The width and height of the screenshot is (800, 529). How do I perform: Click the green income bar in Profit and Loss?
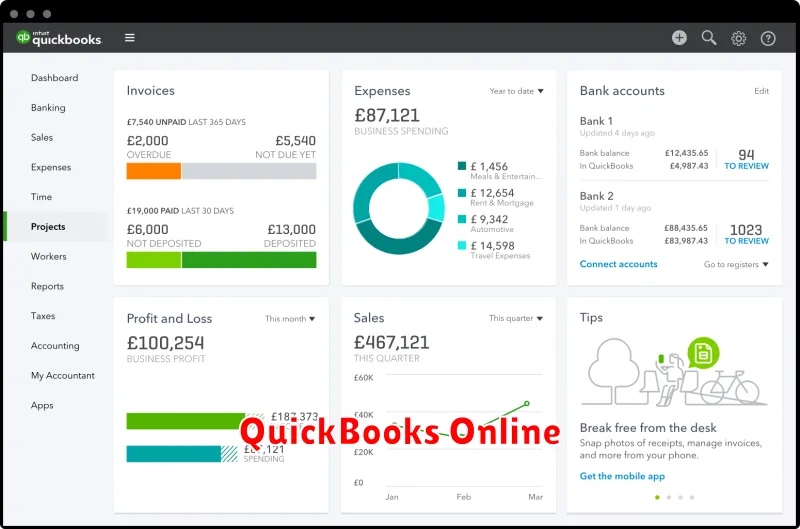[186, 421]
